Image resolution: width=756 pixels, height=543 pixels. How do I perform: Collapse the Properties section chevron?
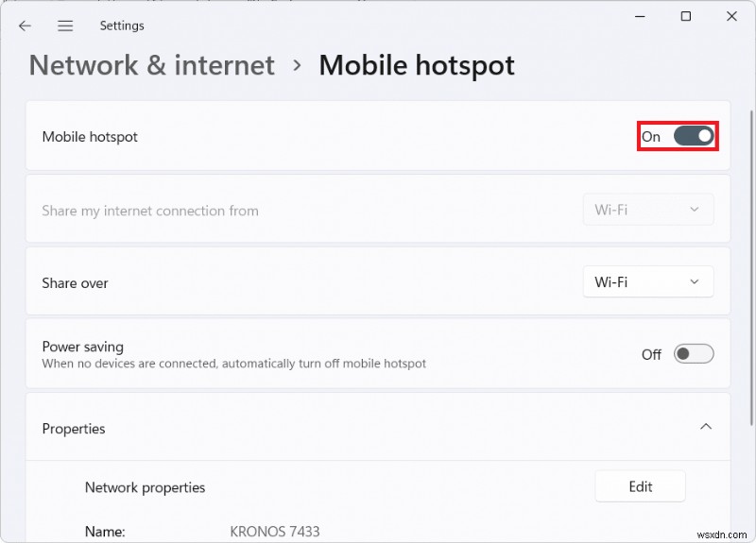click(x=705, y=428)
